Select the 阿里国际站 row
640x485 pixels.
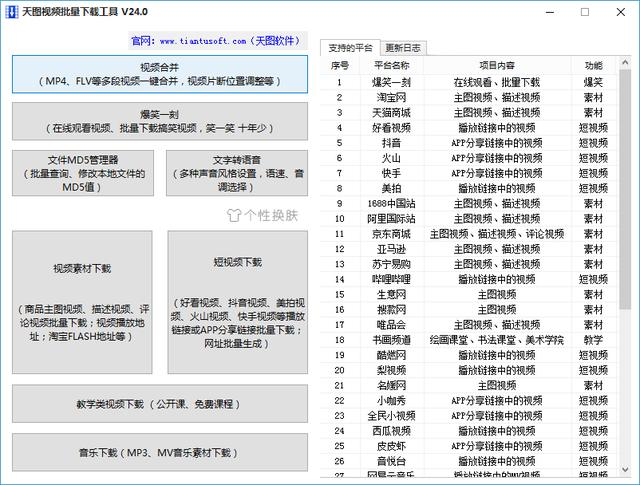point(469,218)
